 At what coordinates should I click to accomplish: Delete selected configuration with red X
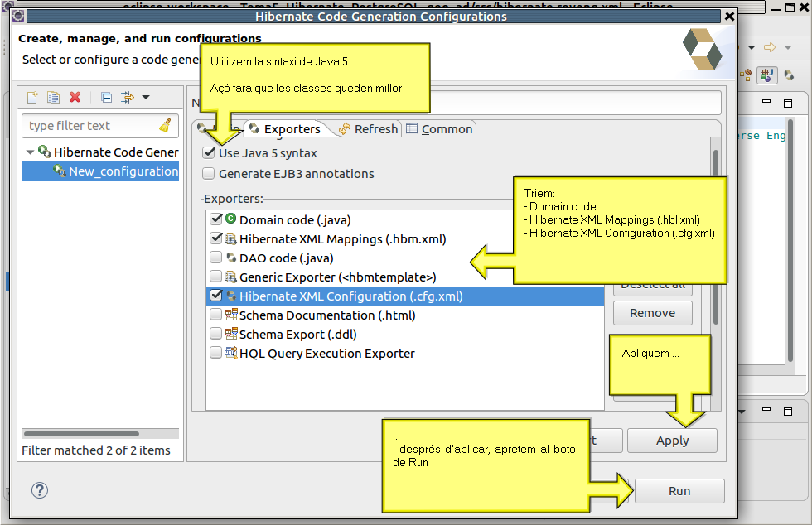pos(75,98)
